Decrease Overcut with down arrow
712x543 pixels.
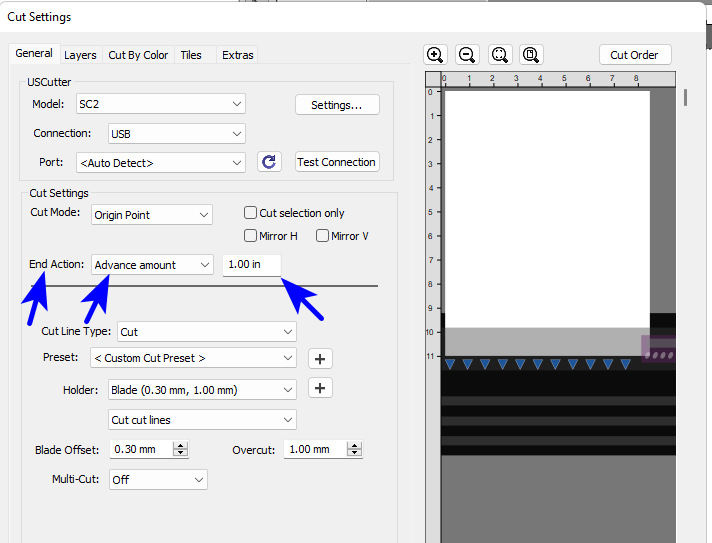[x=354, y=453]
